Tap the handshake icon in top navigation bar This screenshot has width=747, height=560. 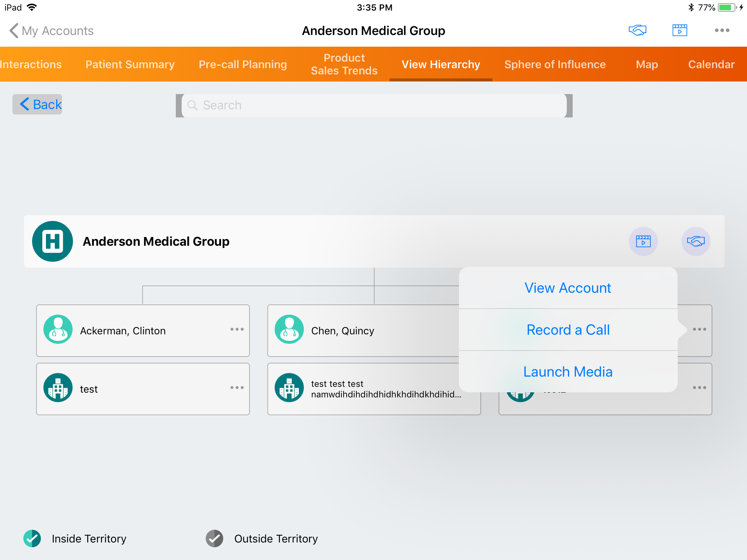(x=637, y=30)
